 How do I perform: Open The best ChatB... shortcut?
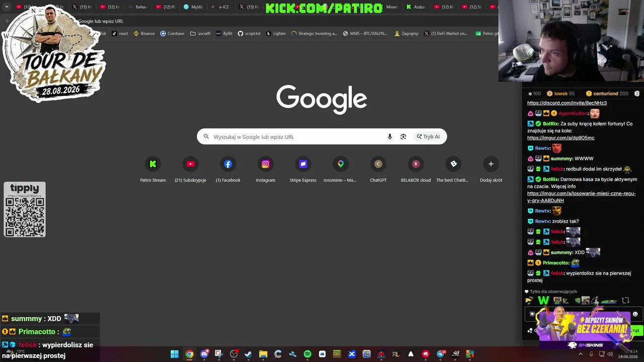[x=453, y=170]
